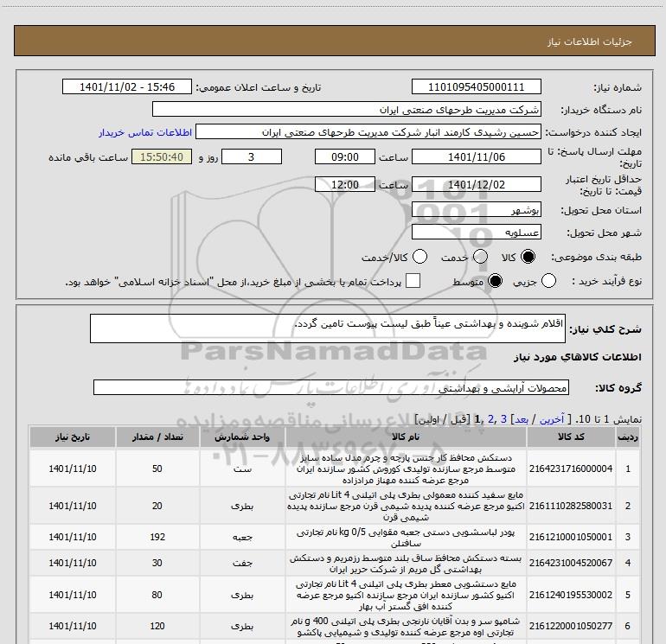Click the remaining time 15:50:40 field
This screenshot has height=644, width=666.
click(162, 157)
